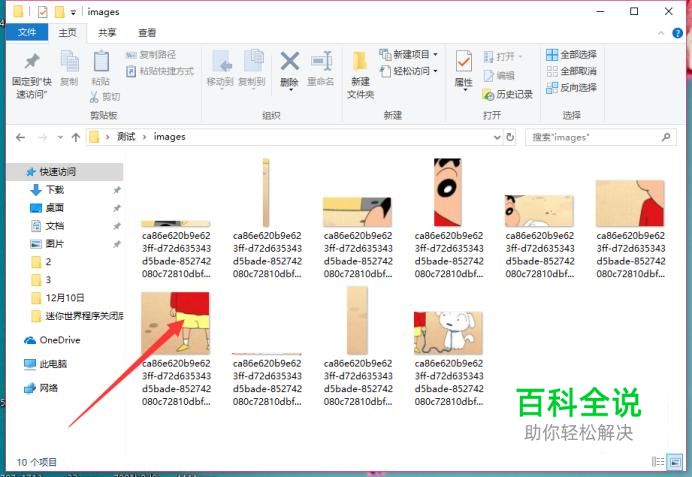The height and width of the screenshot is (477, 692).
Task: Open the recent locations dropdown arrow
Action: (60, 138)
